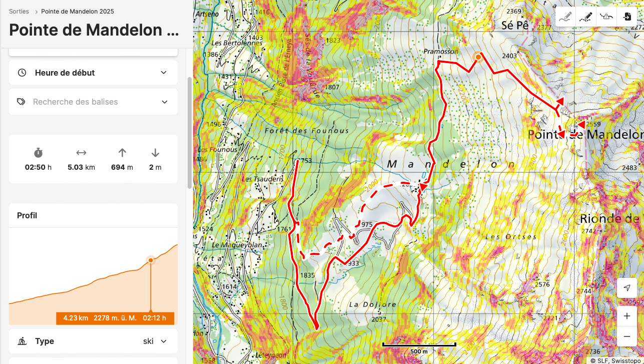
Task: Click the import file icon
Action: tap(627, 17)
